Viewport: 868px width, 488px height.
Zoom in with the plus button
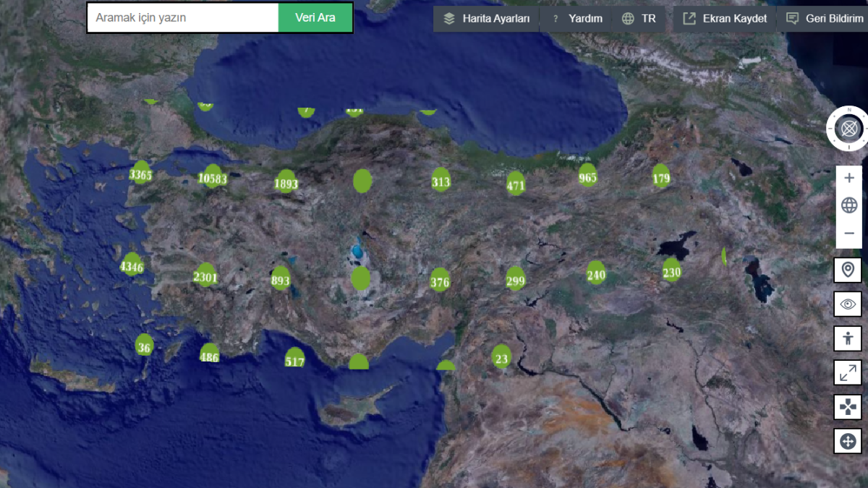(x=849, y=178)
